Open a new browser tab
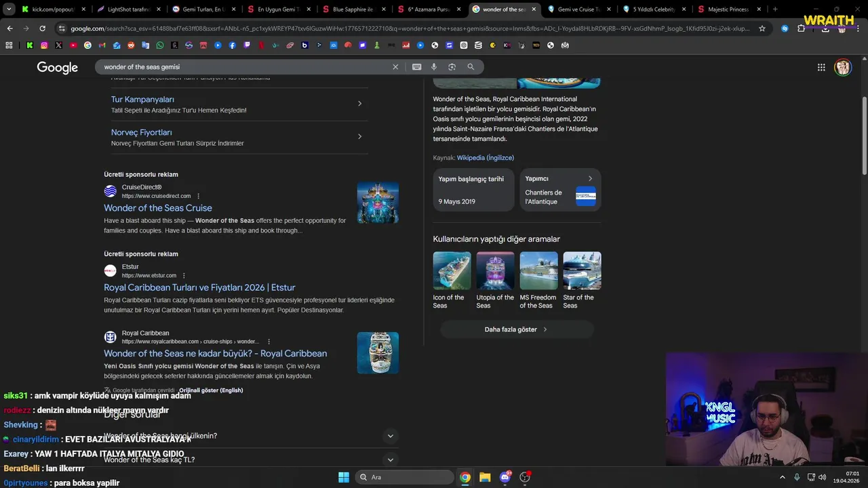Screen dimensions: 868x488 point(775,9)
